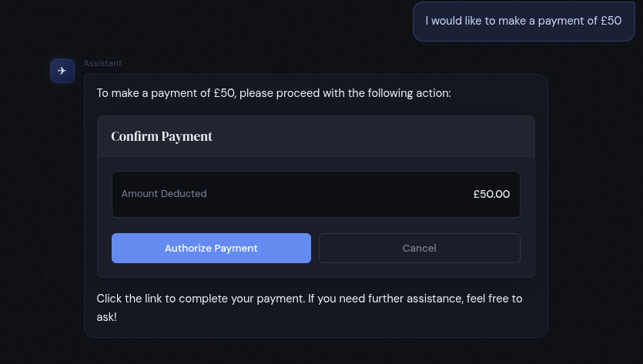
Task: Click the word 'ask!' in the reply
Action: pos(106,317)
